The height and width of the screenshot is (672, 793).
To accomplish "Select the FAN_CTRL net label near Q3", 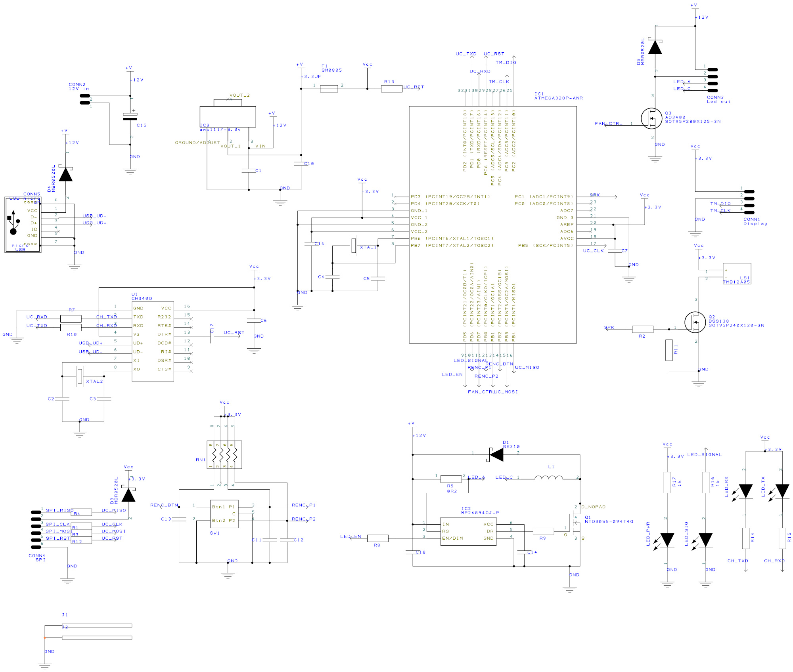I will click(x=609, y=124).
